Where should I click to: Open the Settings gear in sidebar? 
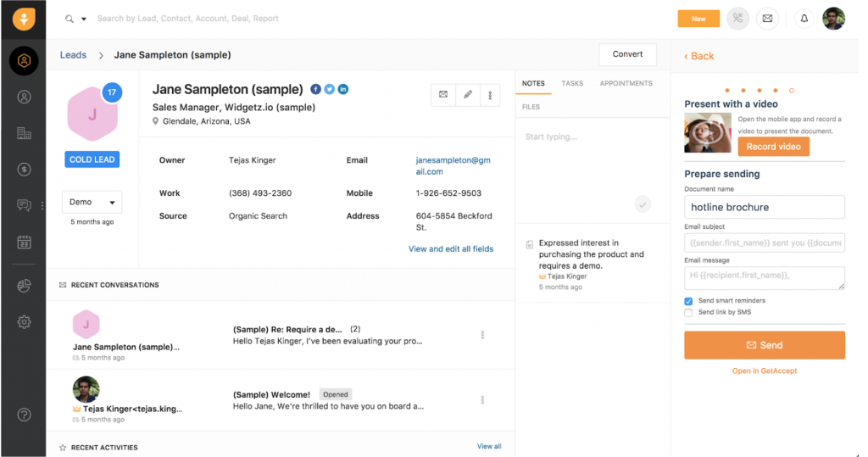pyautogui.click(x=24, y=322)
